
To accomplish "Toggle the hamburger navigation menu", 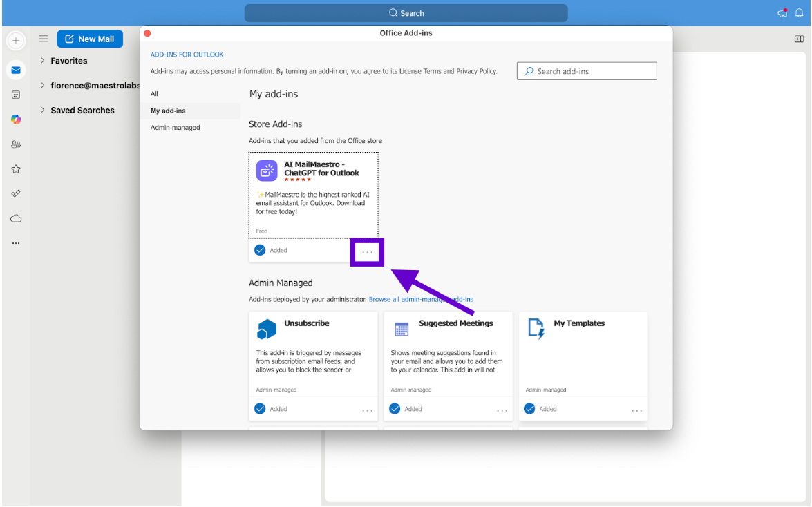I will [x=44, y=39].
